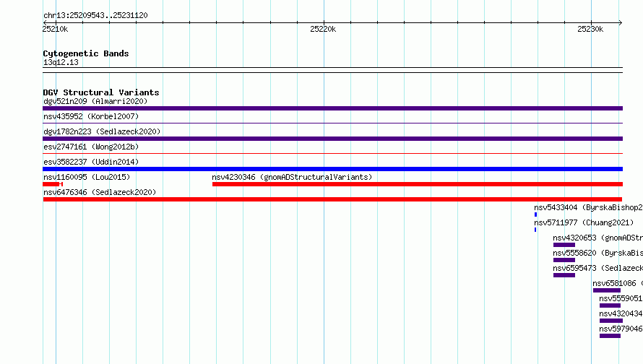The height and width of the screenshot is (364, 643).
Task: Click the purple bar under nsv5559051
Action: pos(610,305)
